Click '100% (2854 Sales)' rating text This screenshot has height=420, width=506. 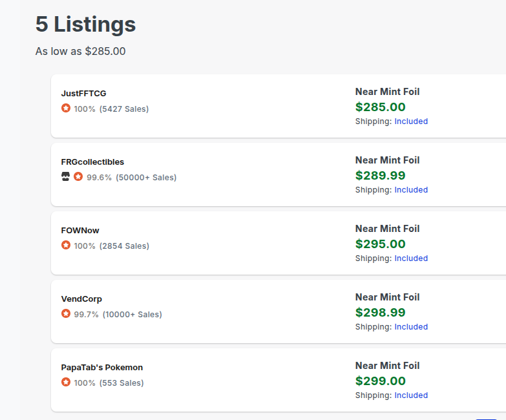pyautogui.click(x=111, y=246)
